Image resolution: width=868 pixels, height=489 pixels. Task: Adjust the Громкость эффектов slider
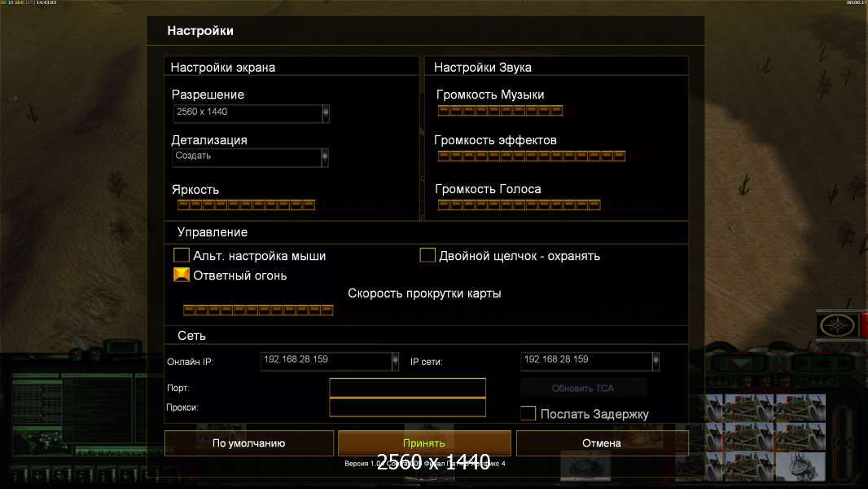[x=532, y=156]
